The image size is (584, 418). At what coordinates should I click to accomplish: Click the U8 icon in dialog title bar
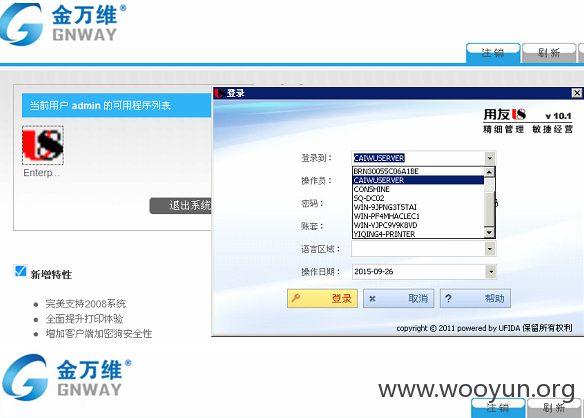tap(220, 93)
